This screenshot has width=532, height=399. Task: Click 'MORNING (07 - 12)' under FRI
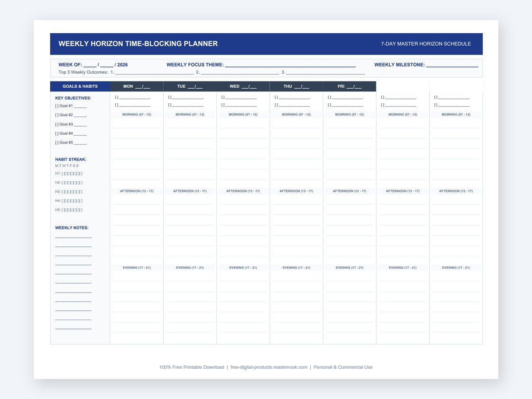click(x=349, y=114)
